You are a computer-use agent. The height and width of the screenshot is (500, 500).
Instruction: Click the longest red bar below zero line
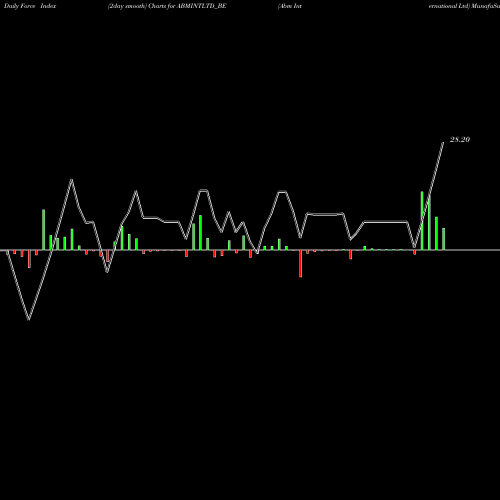tap(301, 264)
